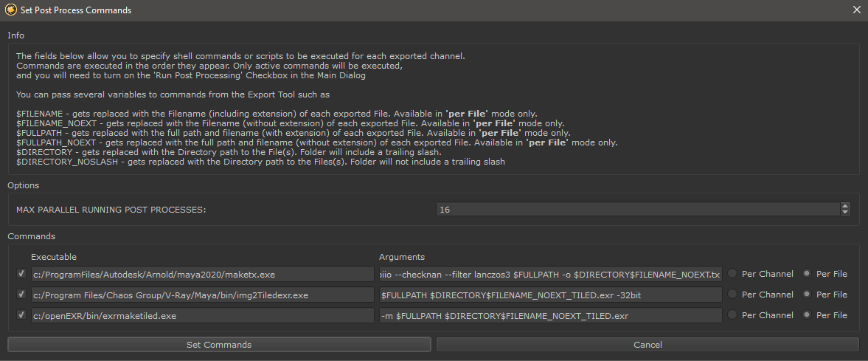This screenshot has height=361, width=868.
Task: Select Per Channel for maketx.exe command
Action: click(733, 274)
